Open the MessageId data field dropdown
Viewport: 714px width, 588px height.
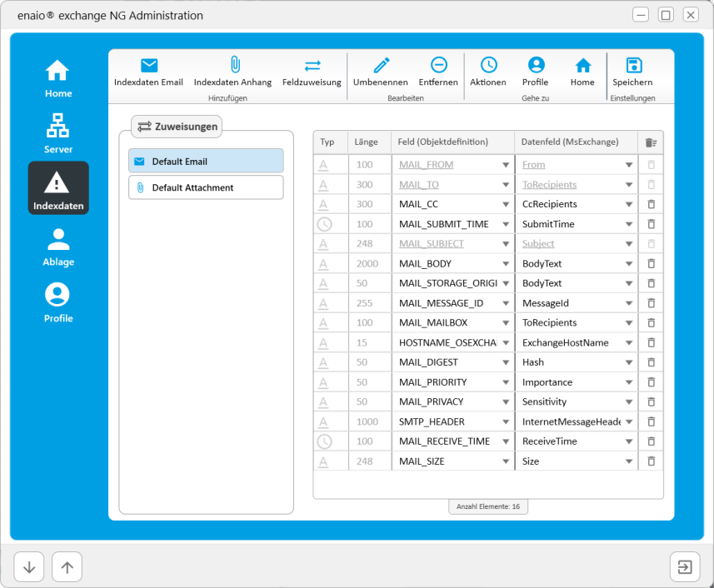[629, 303]
